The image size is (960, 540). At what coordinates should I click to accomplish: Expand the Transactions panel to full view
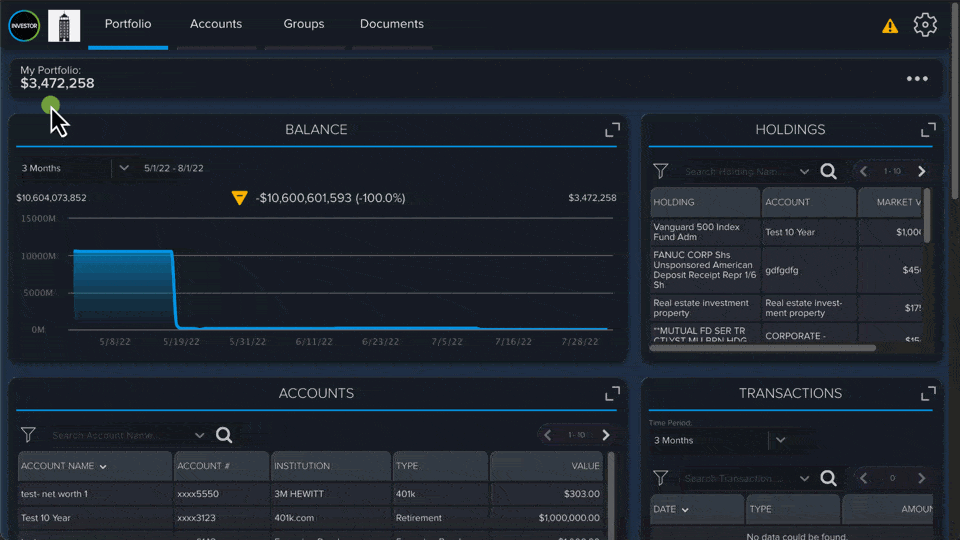928,394
